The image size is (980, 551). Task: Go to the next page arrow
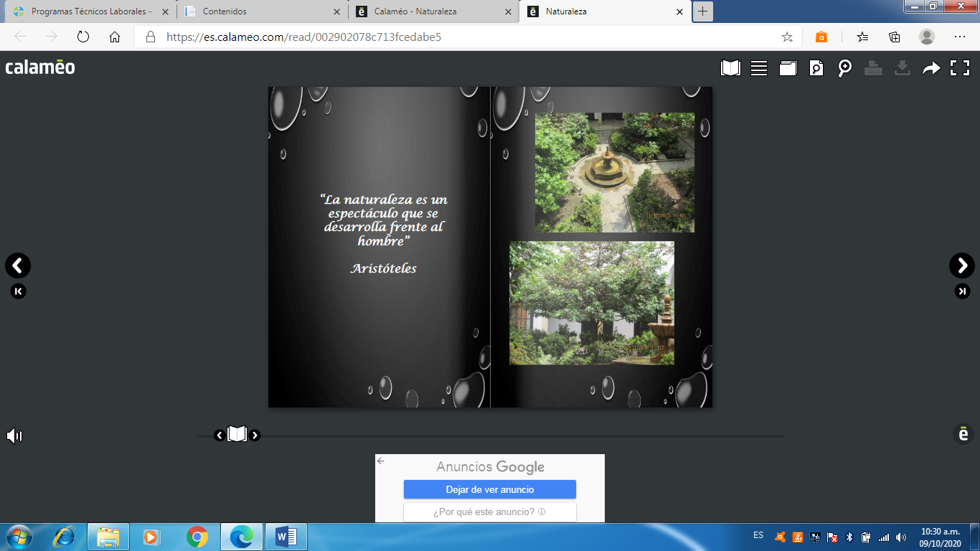point(962,265)
